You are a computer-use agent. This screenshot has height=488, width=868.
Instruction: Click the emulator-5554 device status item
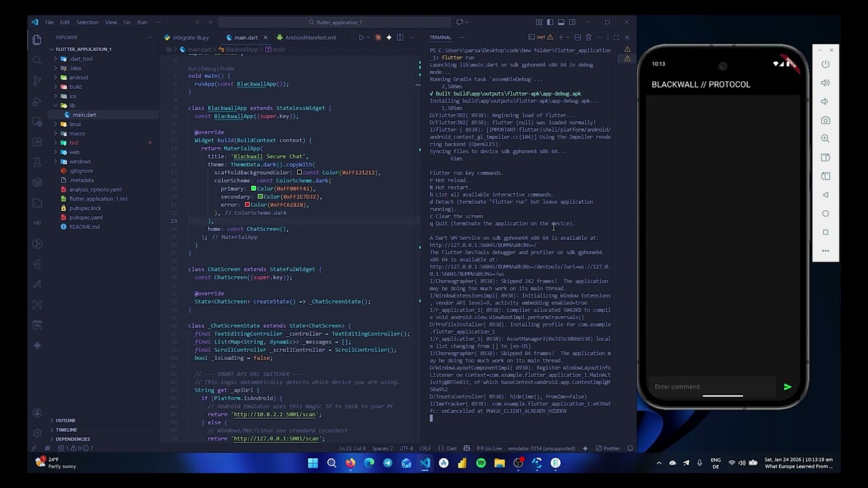[542, 448]
